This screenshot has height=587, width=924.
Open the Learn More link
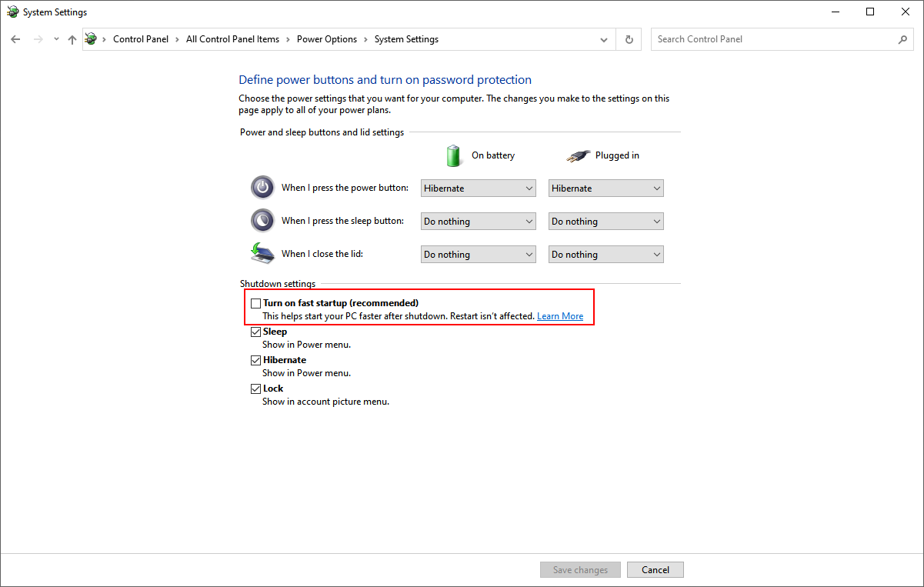pyautogui.click(x=559, y=315)
